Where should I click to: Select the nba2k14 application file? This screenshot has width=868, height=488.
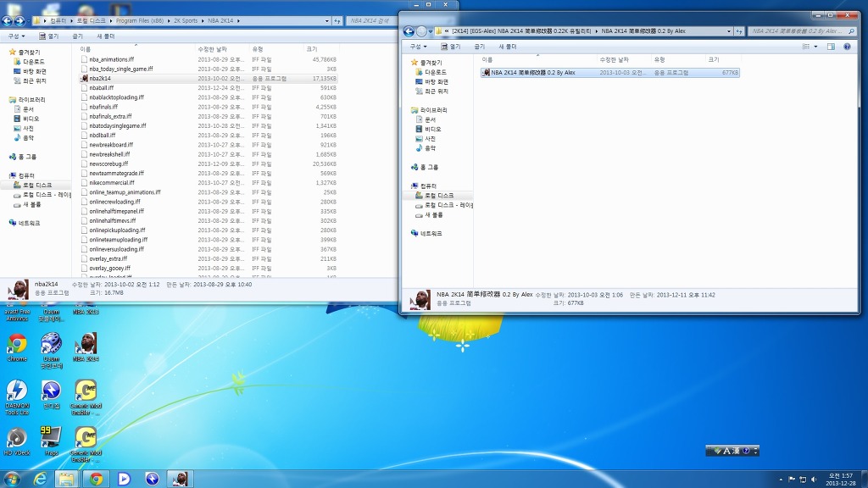point(100,78)
